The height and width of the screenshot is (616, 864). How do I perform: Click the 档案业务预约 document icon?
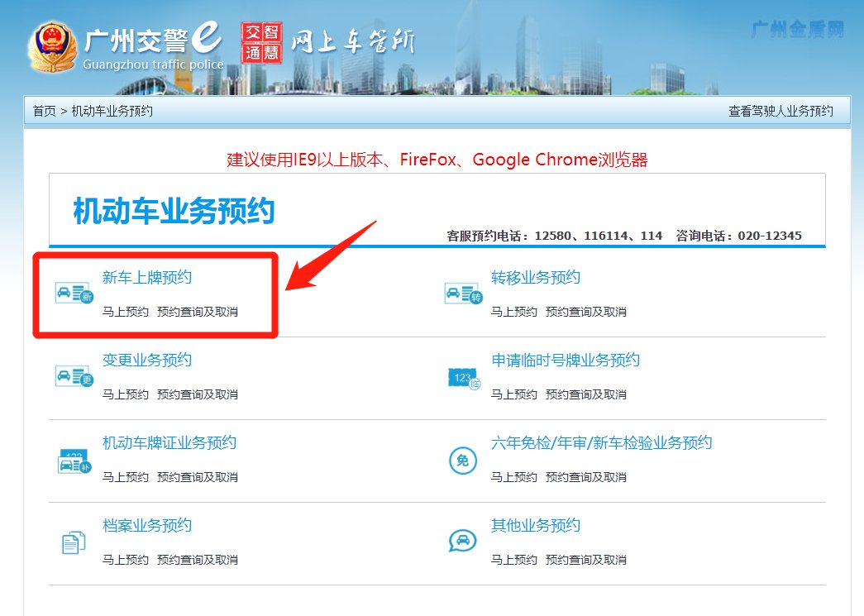click(x=74, y=542)
